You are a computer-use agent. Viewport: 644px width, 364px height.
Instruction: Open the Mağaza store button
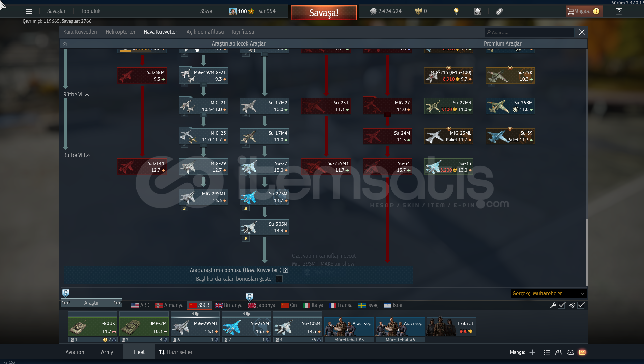tap(584, 11)
